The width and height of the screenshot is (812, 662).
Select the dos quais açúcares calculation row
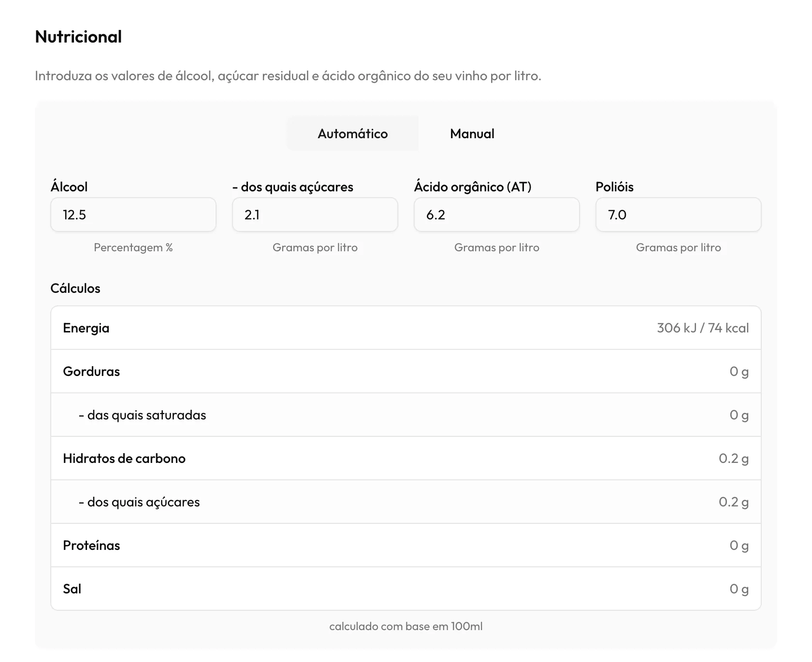[406, 502]
